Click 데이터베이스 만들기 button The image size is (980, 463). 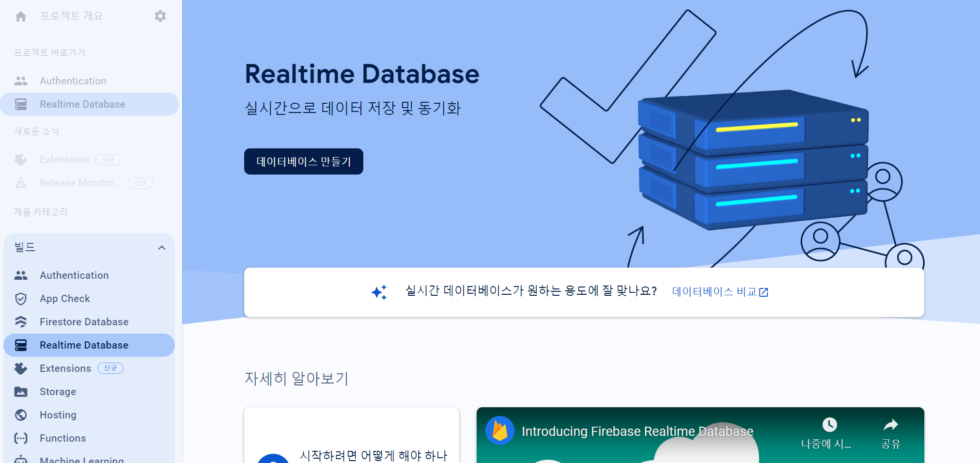[304, 161]
